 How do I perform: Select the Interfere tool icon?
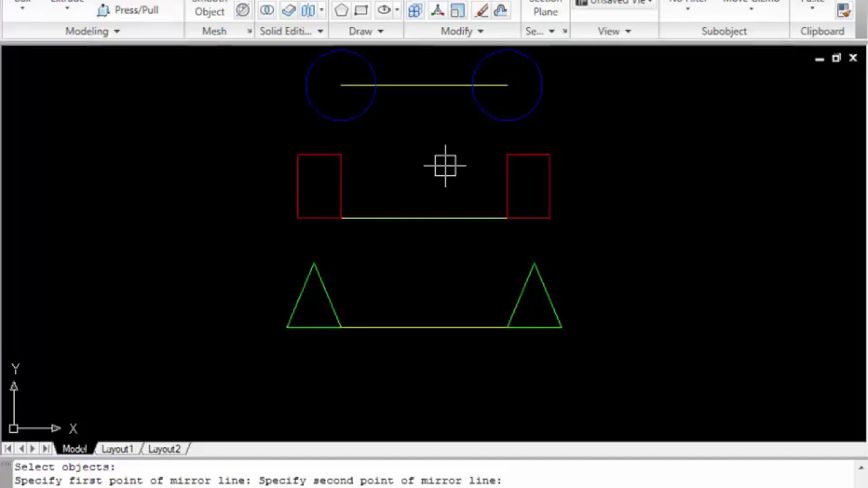click(x=308, y=10)
